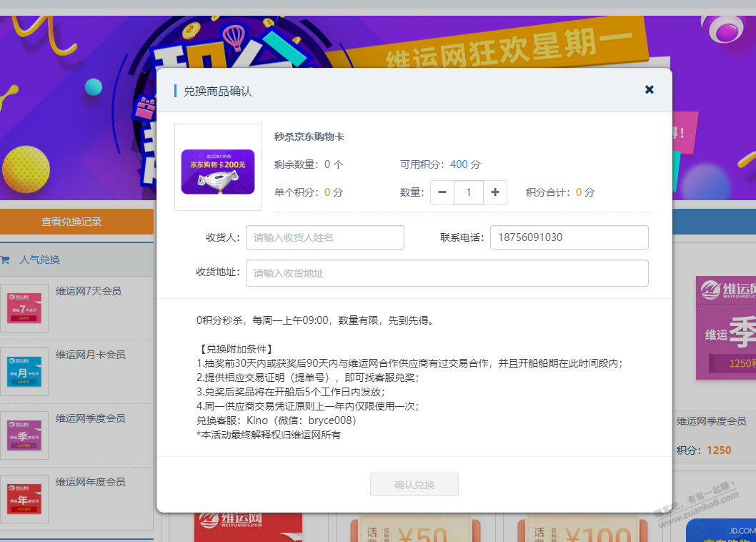The width and height of the screenshot is (756, 542).
Task: Select 维运网年度会员 thumbnail icon
Action: click(x=24, y=499)
